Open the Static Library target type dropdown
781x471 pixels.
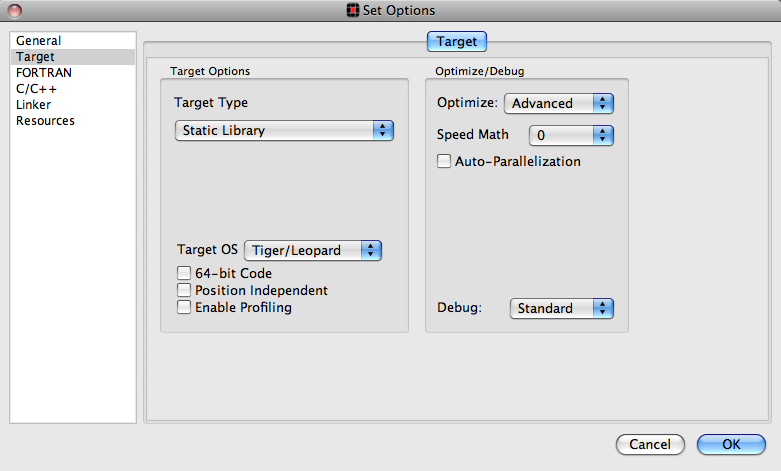click(284, 130)
